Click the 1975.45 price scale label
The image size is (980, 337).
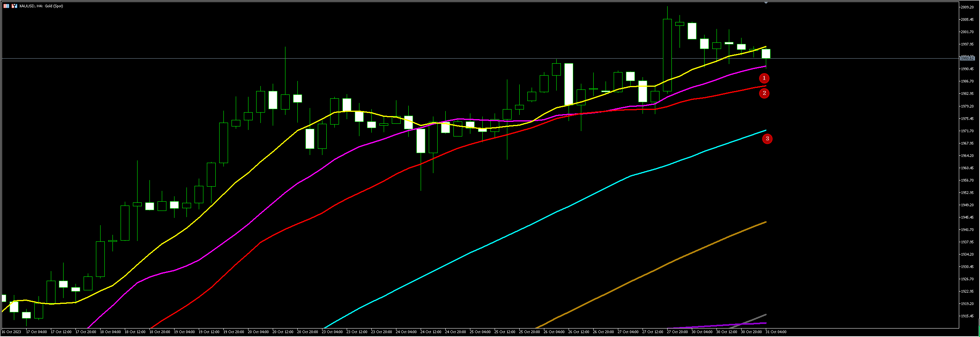(967, 119)
